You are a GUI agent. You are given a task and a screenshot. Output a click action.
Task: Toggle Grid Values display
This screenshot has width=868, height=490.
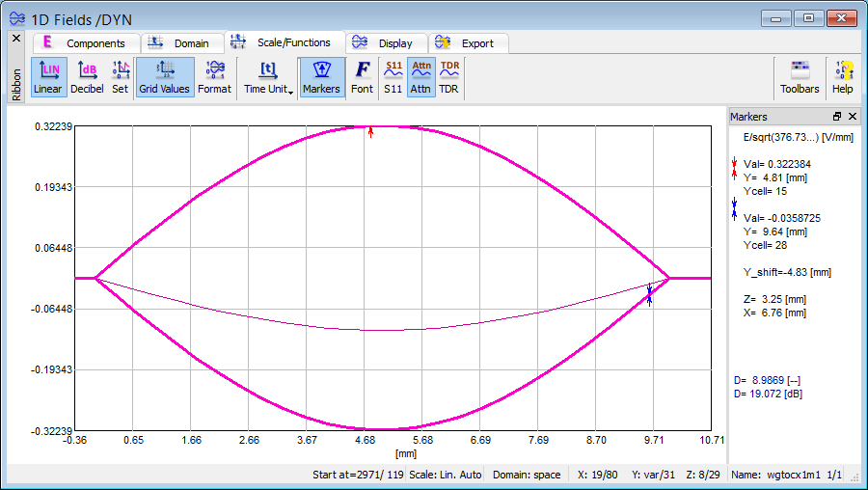(164, 77)
